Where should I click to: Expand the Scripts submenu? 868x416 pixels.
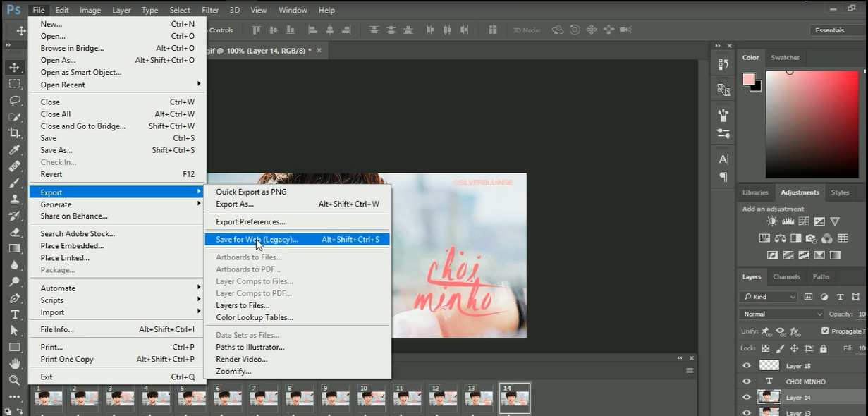[117, 300]
